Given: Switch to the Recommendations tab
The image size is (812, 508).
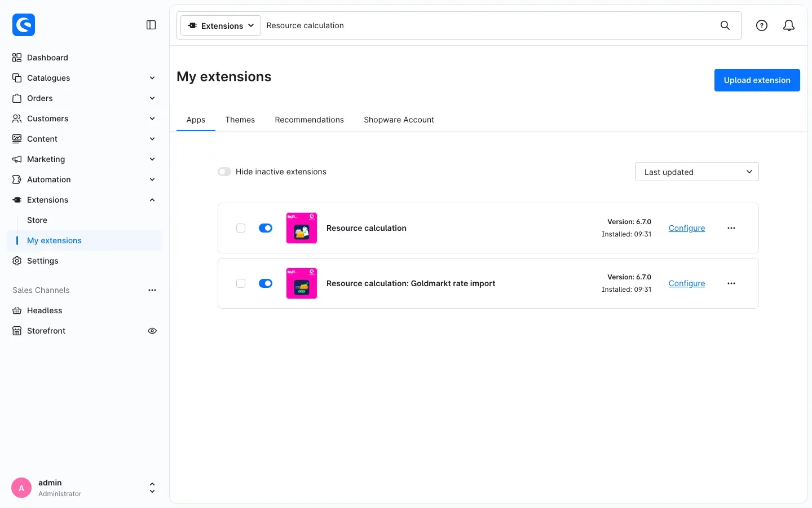Looking at the screenshot, I should pyautogui.click(x=309, y=120).
